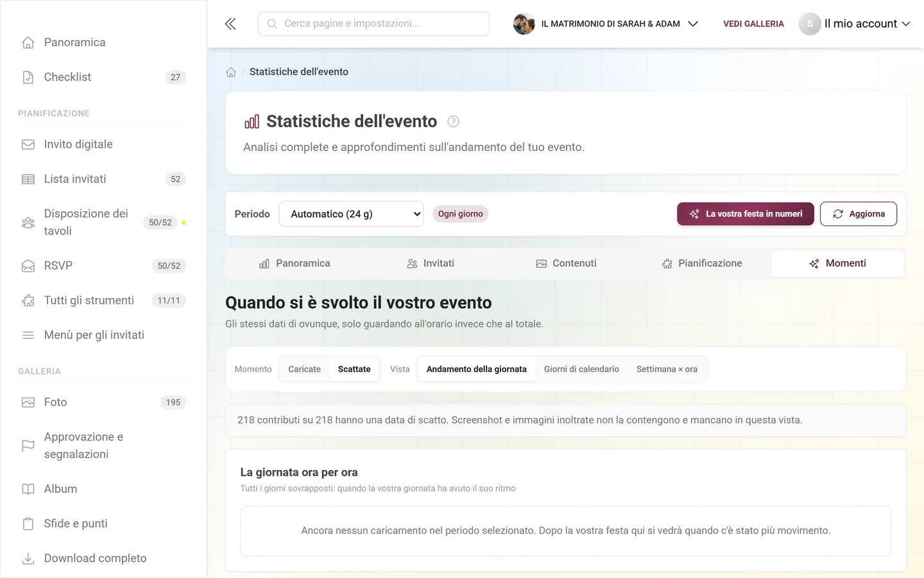Open help question-mark icon beside title
Screen dimensions: 924x578
pos(453,121)
